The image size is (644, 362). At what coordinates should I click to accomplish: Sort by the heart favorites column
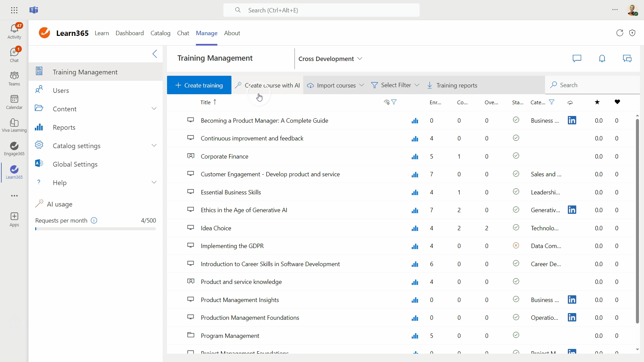tap(617, 102)
